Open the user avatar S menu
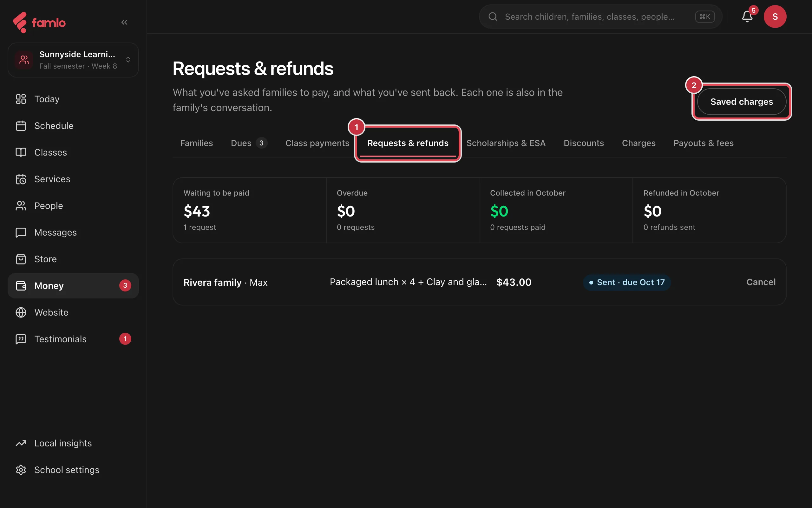The width and height of the screenshot is (812, 508). [775, 17]
